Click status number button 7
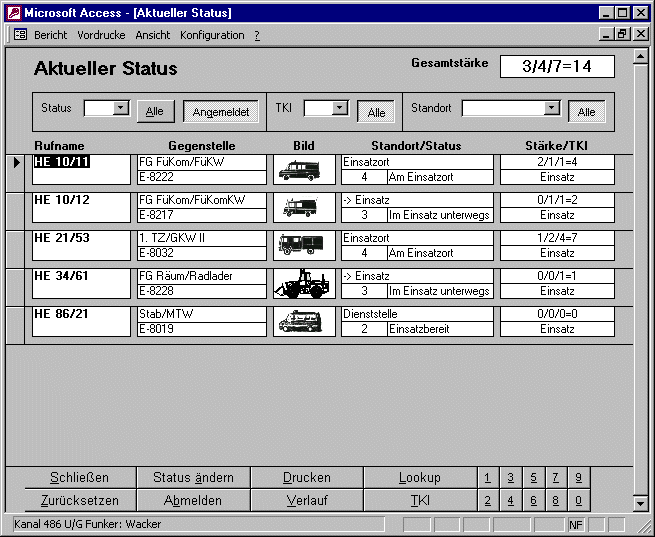Viewport: 655px width, 537px height. pos(556,477)
